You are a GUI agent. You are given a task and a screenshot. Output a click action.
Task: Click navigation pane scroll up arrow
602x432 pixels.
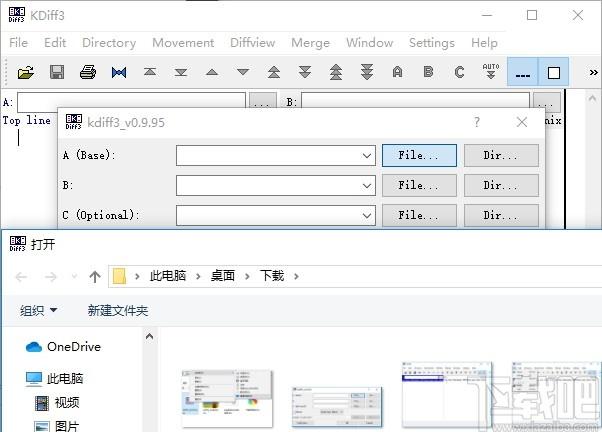149,336
